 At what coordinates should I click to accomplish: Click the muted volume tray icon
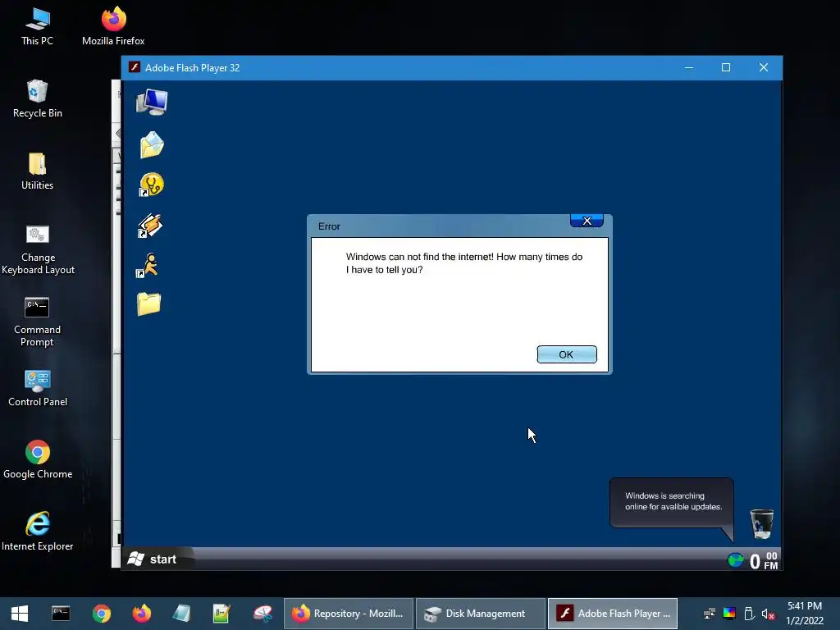768,614
